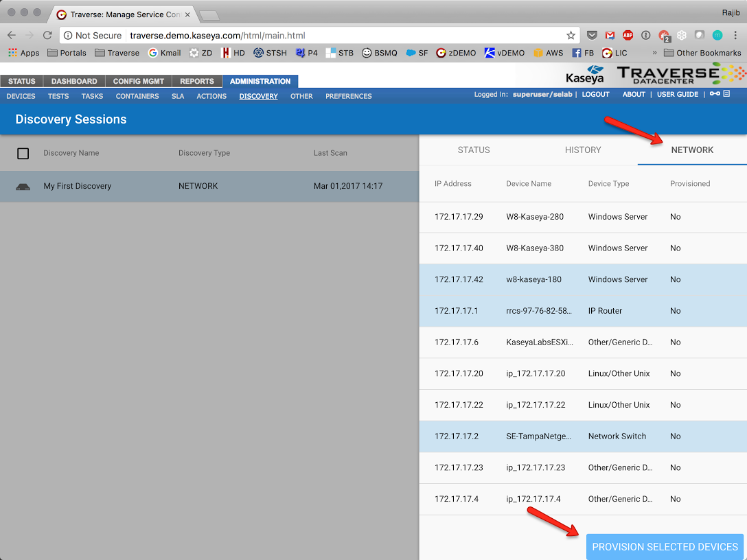
Task: Tick the select-all discovery sessions checkbox
Action: (x=23, y=153)
